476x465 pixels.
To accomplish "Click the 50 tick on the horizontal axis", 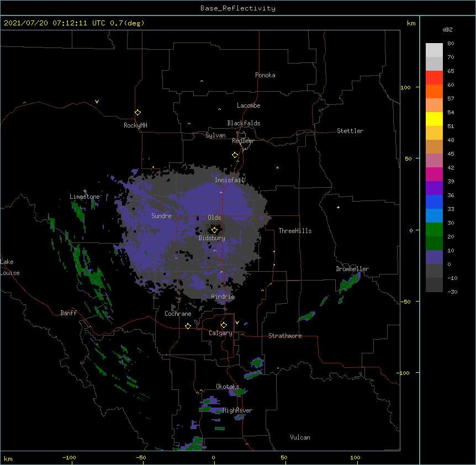I will 284,457.
